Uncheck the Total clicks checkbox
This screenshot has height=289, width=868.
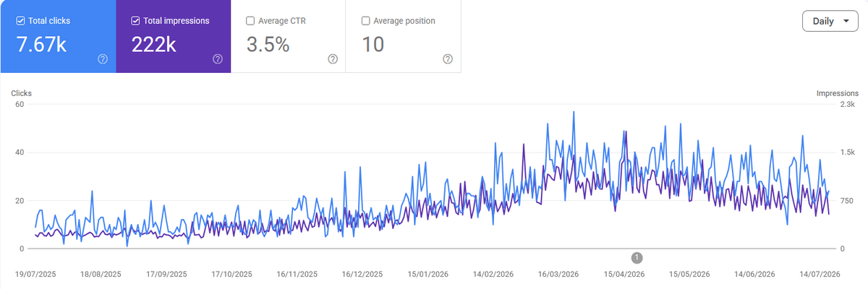20,21
